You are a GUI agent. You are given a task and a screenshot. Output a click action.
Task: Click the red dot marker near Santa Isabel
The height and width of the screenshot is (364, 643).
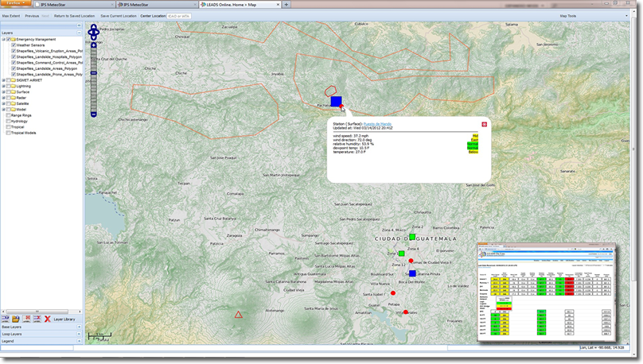coord(393,293)
